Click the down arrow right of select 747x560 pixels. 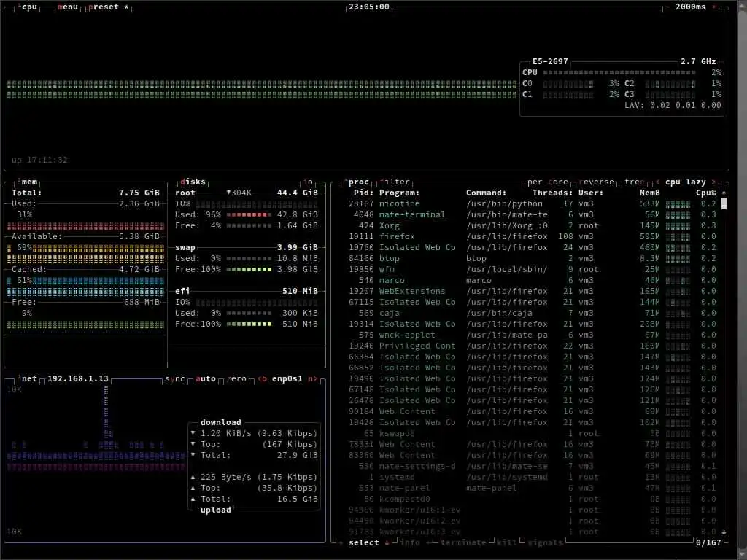click(387, 542)
